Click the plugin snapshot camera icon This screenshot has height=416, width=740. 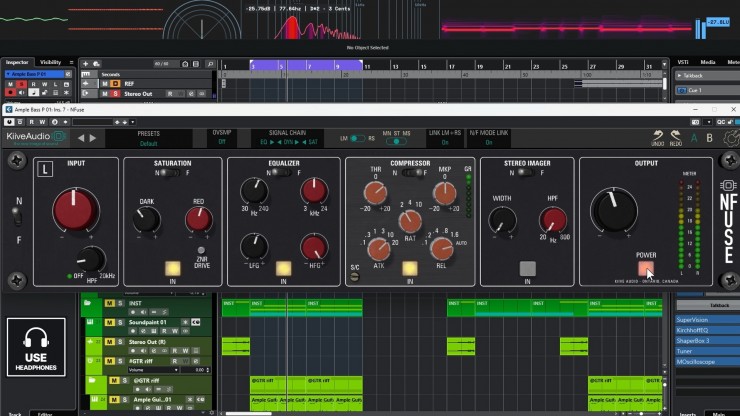pos(695,122)
